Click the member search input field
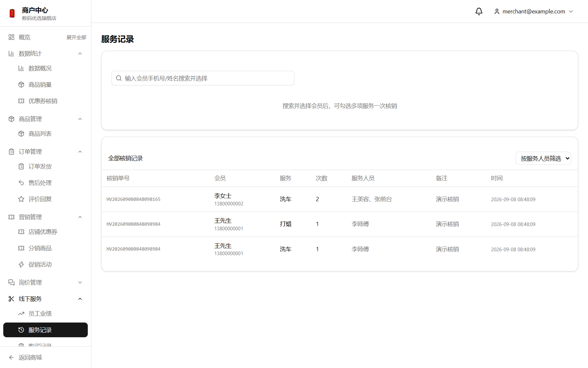The width and height of the screenshot is (588, 368). (203, 79)
